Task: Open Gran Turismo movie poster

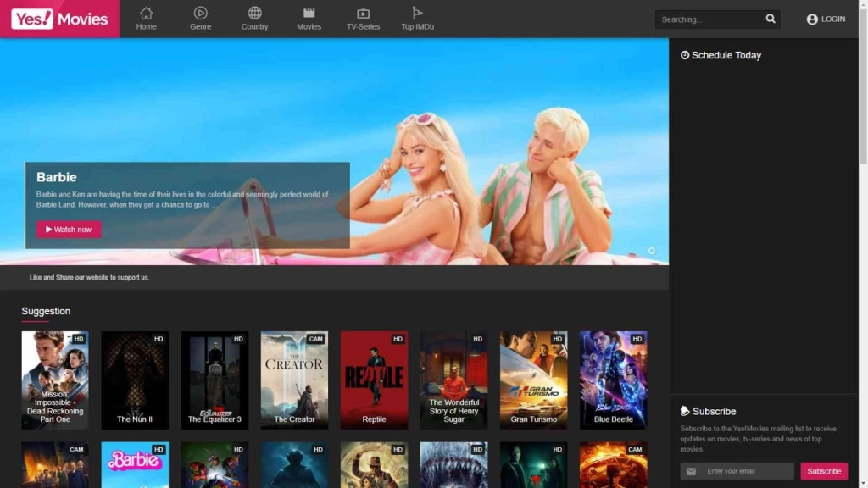Action: (x=533, y=380)
